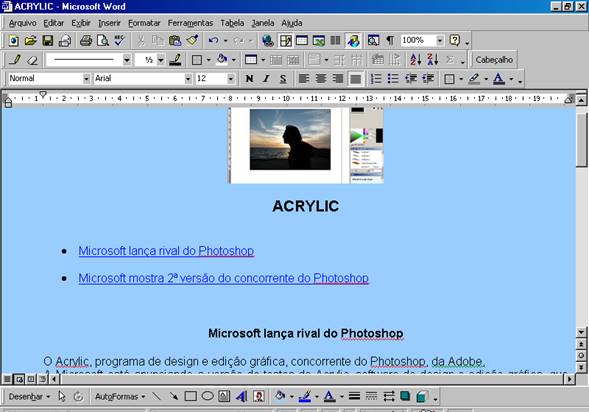This screenshot has height=412, width=589.
Task: Follow link Microsoft mostra 2ª versão
Action: (224, 278)
